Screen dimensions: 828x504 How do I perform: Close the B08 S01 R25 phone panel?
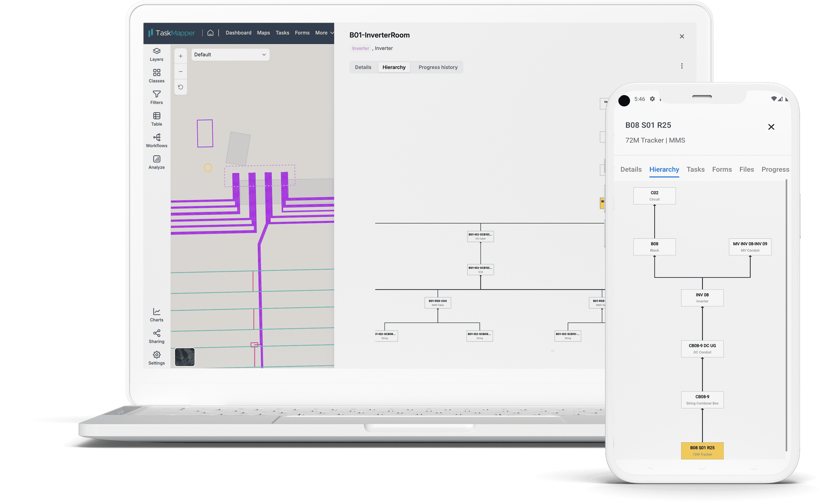click(771, 127)
